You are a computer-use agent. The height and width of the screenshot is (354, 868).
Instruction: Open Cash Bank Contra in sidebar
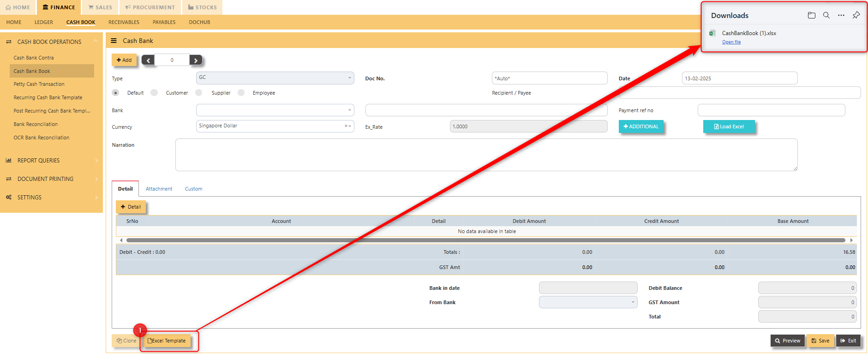[x=34, y=58]
